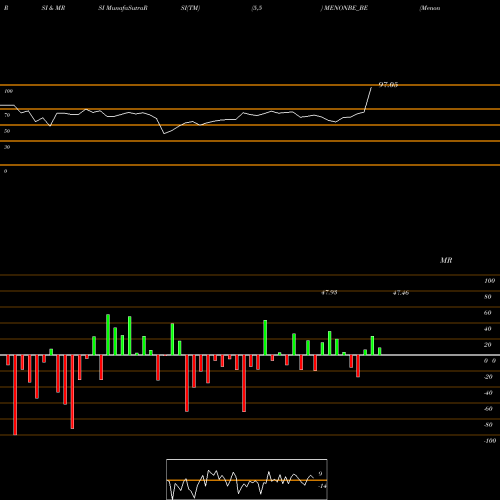Click the MunafaSutra header text
The width and height of the screenshot is (500, 500).
pyautogui.click(x=126, y=8)
